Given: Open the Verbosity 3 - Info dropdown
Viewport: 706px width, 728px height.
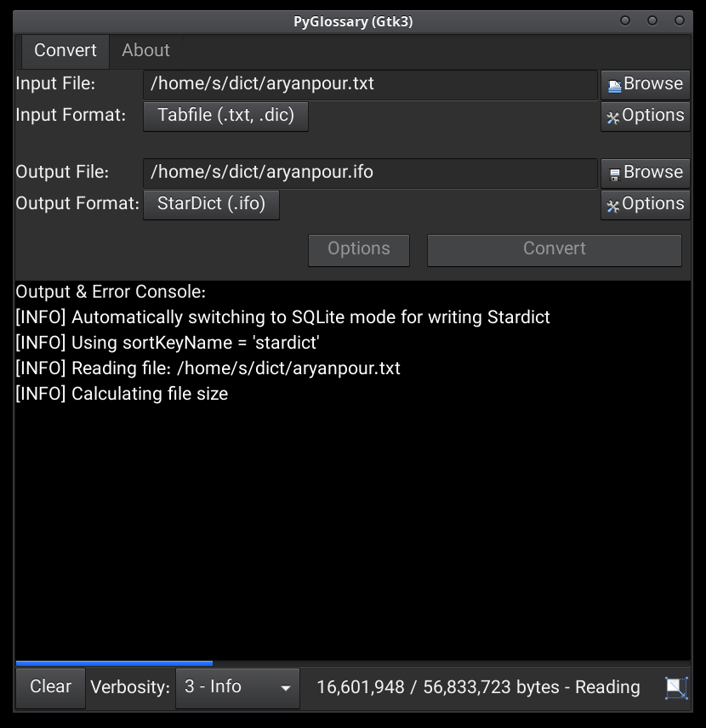Looking at the screenshot, I should pyautogui.click(x=237, y=688).
